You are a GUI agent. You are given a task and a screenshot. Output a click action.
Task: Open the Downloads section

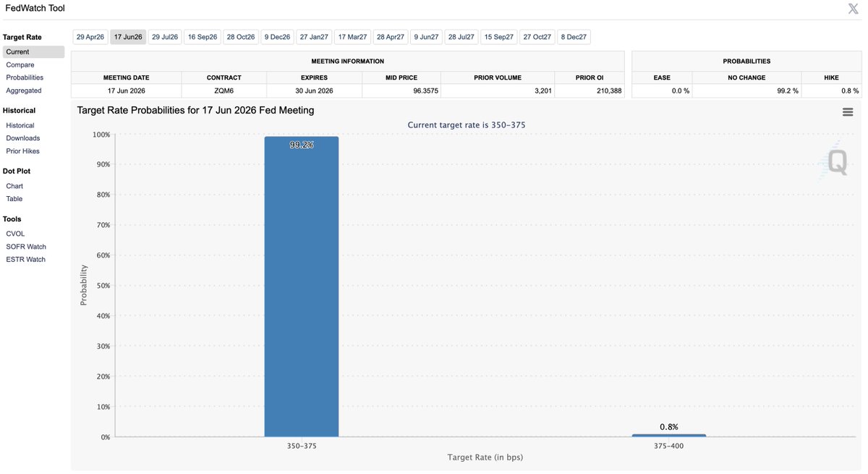tap(22, 137)
